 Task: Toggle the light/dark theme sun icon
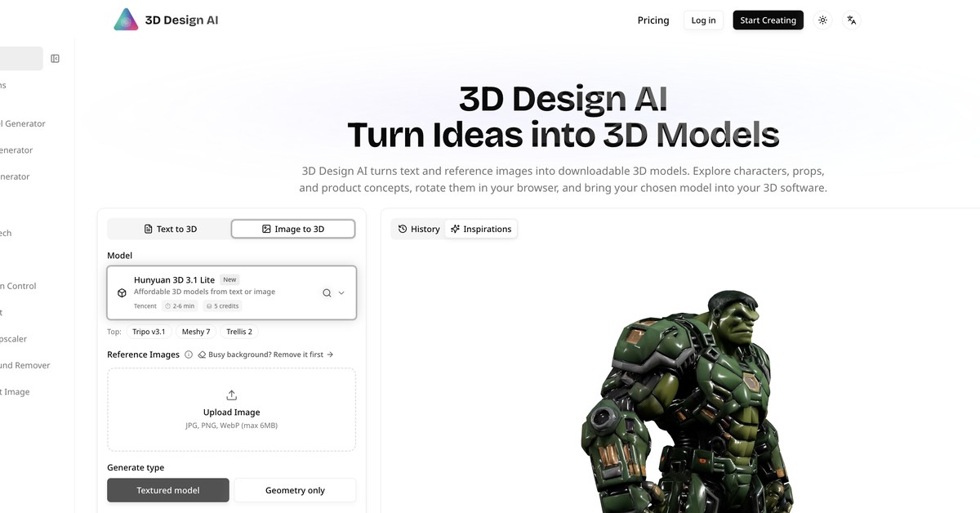click(x=822, y=20)
